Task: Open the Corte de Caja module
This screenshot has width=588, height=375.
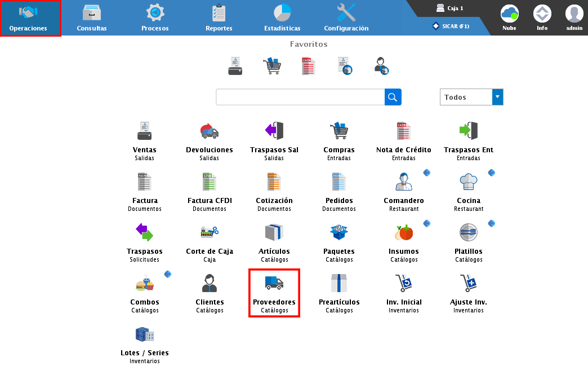Action: click(x=210, y=232)
